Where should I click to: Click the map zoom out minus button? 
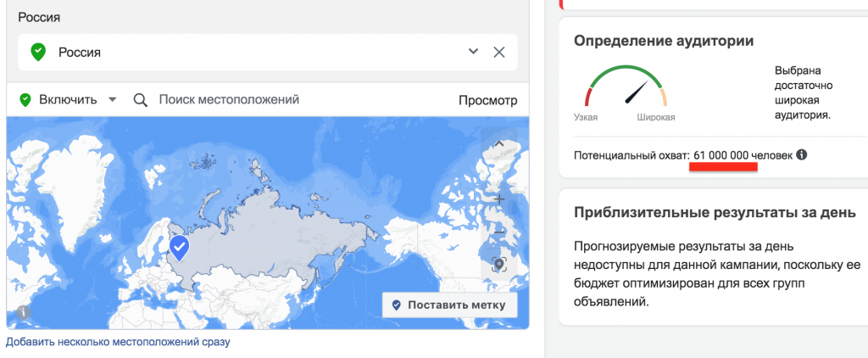tap(499, 232)
